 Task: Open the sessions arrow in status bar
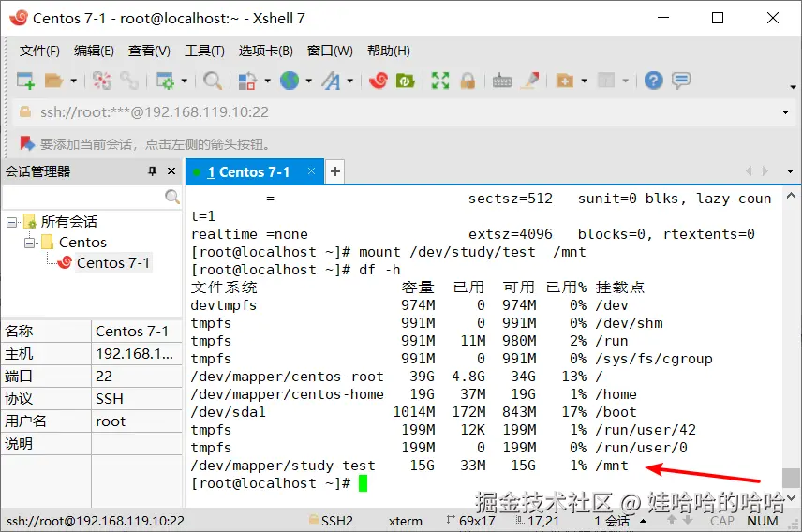643,522
